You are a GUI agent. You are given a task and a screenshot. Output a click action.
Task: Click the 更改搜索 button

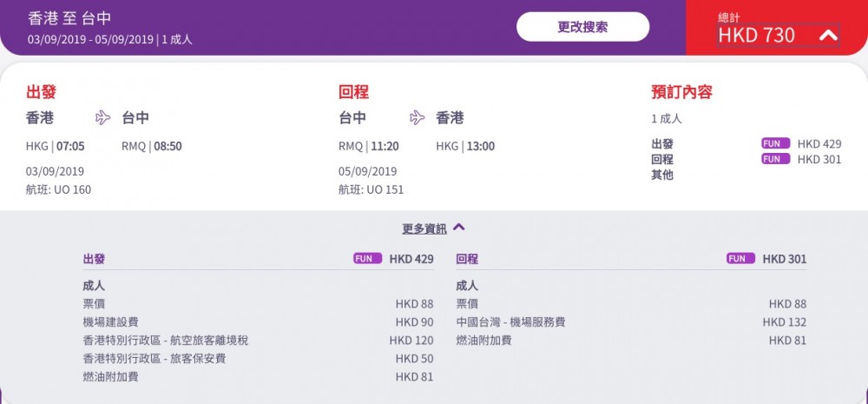click(582, 27)
